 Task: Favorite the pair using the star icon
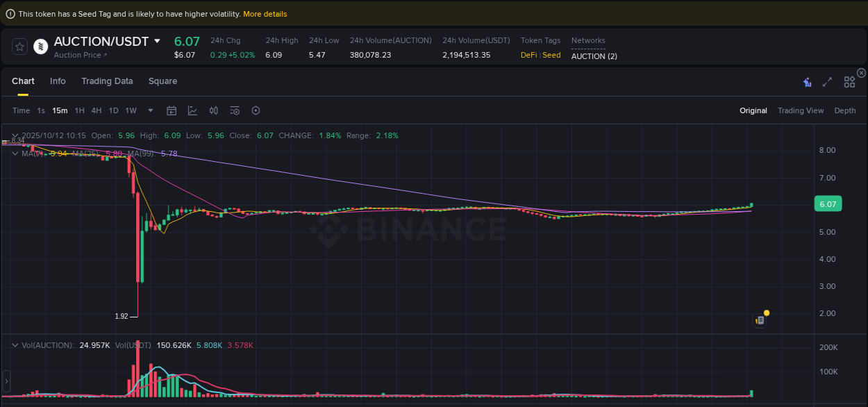tap(19, 47)
